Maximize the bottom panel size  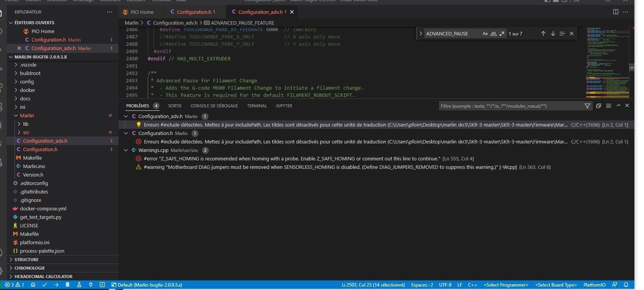tap(619, 105)
